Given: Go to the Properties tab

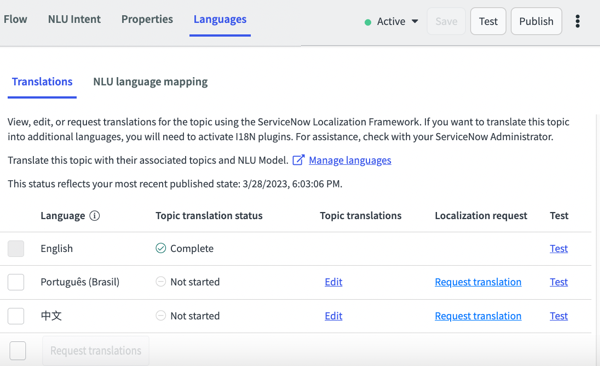Looking at the screenshot, I should point(147,19).
